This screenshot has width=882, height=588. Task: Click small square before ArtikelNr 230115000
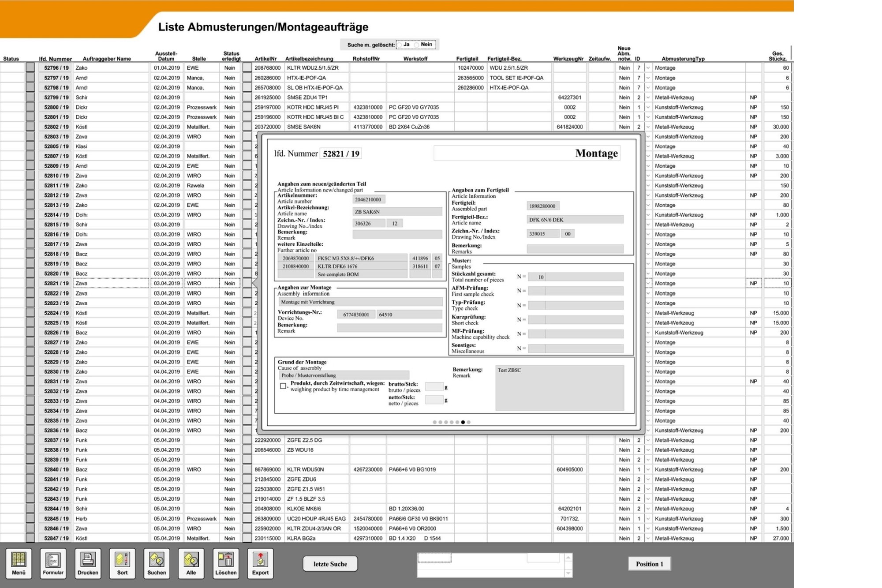click(x=247, y=538)
